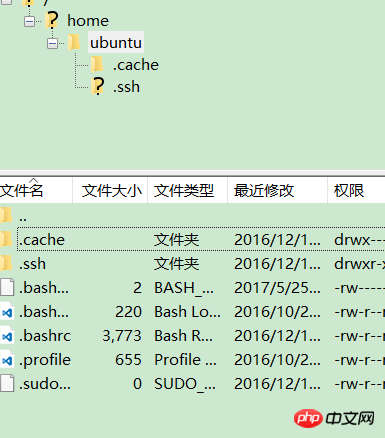Collapse the ubuntu tree node
Screen dimensions: 385x438
pyautogui.click(x=52, y=43)
